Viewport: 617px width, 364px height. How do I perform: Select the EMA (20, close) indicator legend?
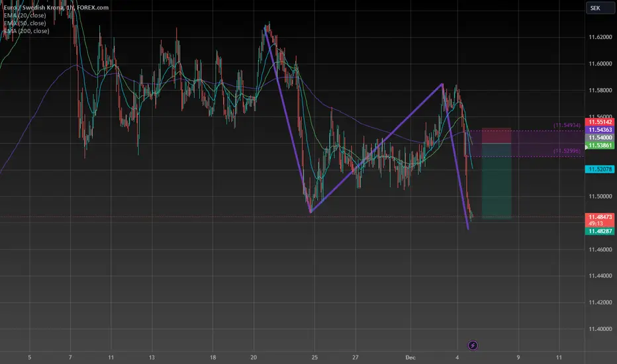pyautogui.click(x=24, y=15)
